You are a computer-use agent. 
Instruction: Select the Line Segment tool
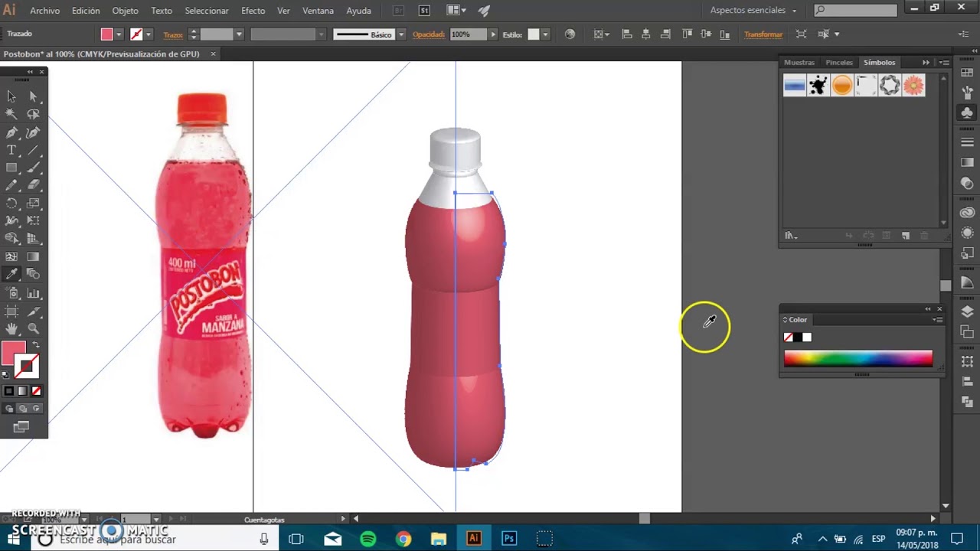tap(33, 150)
